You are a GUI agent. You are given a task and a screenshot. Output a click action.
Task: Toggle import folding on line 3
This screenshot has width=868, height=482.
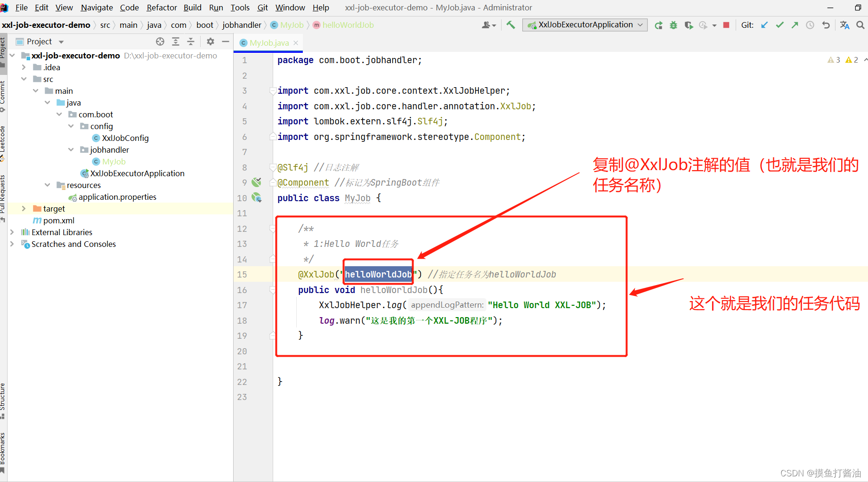point(272,90)
